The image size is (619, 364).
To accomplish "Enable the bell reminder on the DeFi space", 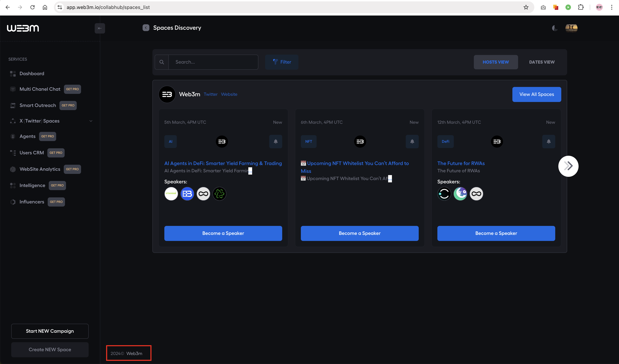I will pos(548,142).
